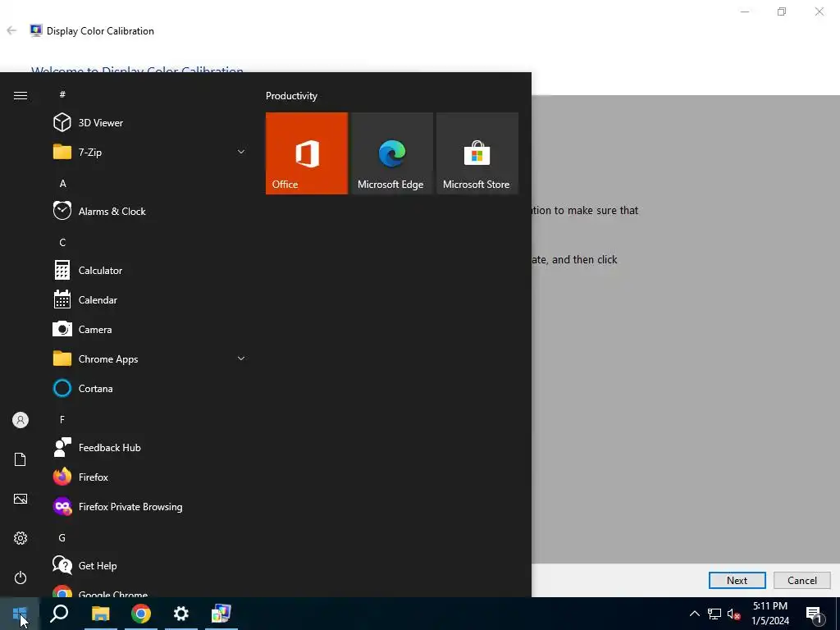This screenshot has width=840, height=630.
Task: Open the user account icon
Action: click(21, 420)
